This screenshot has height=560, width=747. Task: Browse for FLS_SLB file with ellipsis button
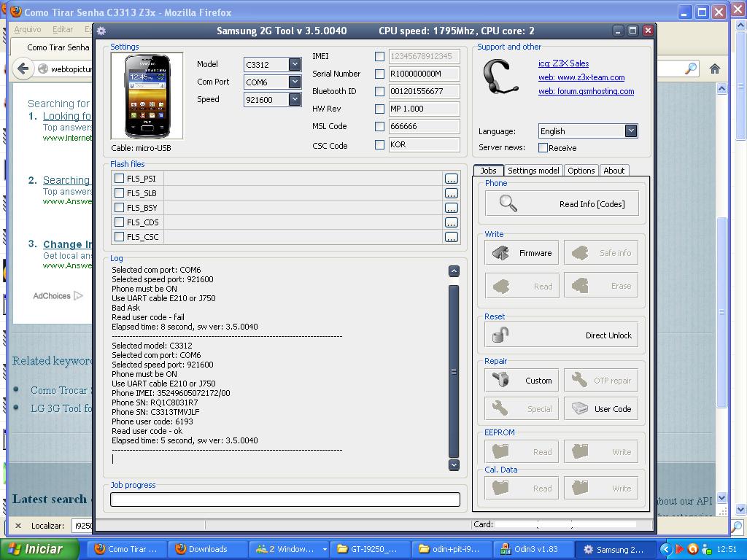451,193
